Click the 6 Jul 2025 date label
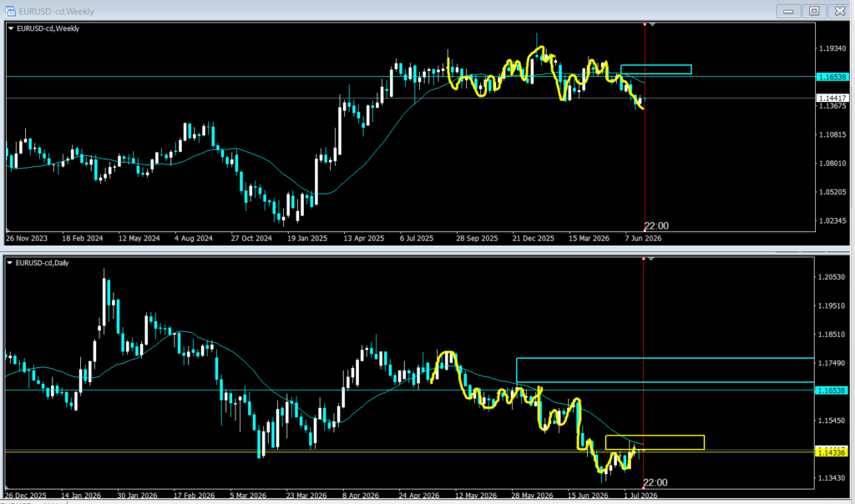The width and height of the screenshot is (855, 504). 417,238
